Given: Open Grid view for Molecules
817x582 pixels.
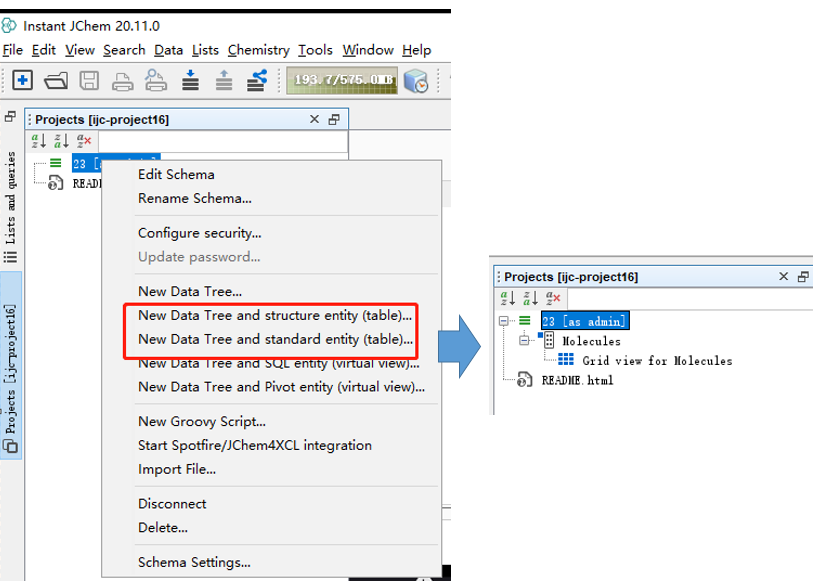Looking at the screenshot, I should point(657,361).
